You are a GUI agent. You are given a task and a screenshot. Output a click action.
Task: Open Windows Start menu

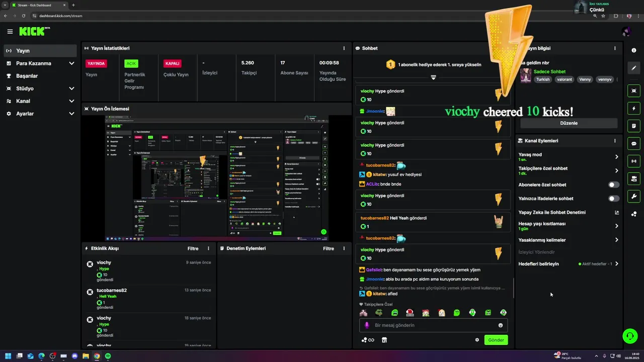click(8, 356)
